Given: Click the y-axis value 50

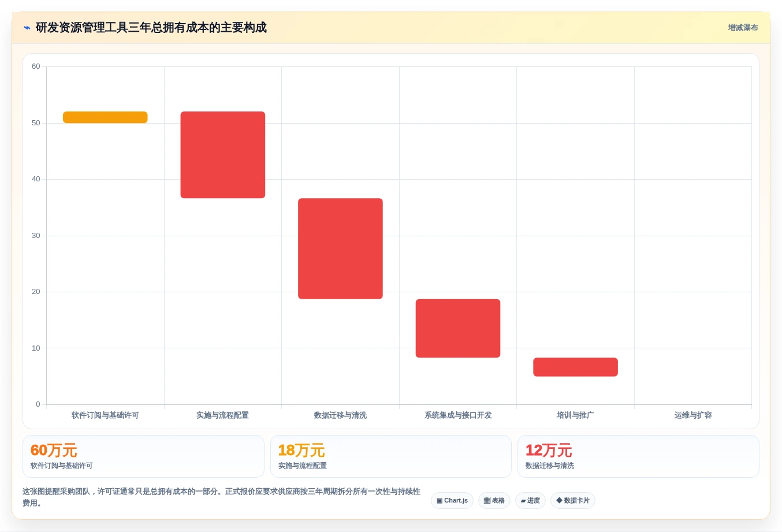Looking at the screenshot, I should (36, 123).
